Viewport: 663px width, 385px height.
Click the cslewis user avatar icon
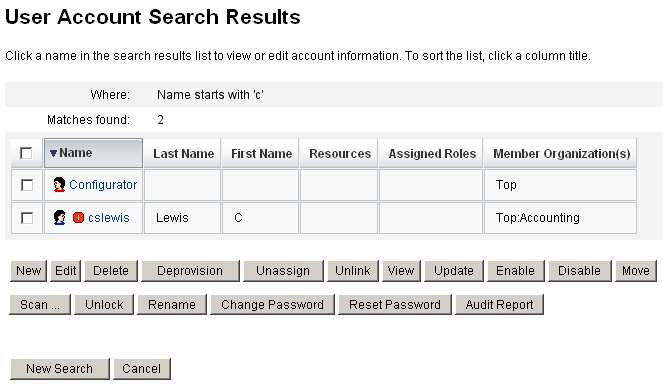click(59, 218)
